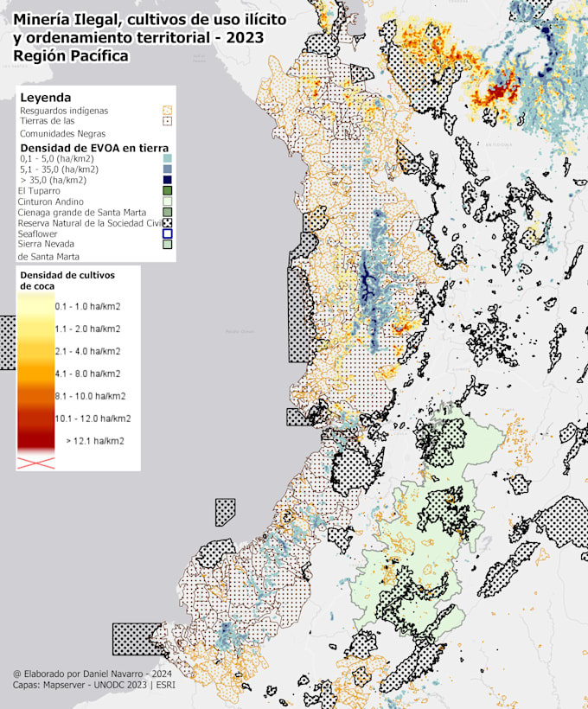
Task: Click the 'Capas: Mapserver - UNODC 2023 | ESRI' credit
Action: [93, 685]
